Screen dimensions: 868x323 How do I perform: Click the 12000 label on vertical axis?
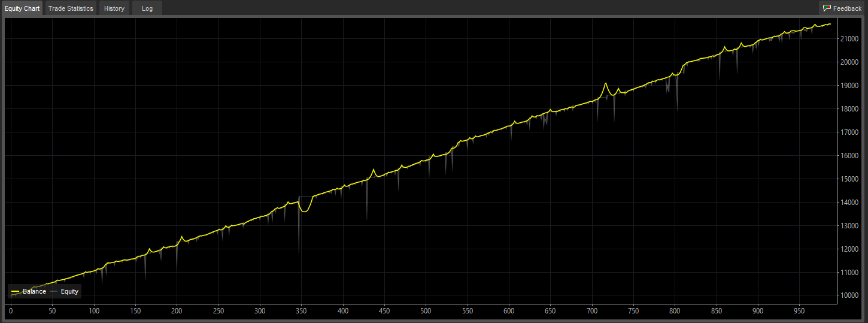851,249
